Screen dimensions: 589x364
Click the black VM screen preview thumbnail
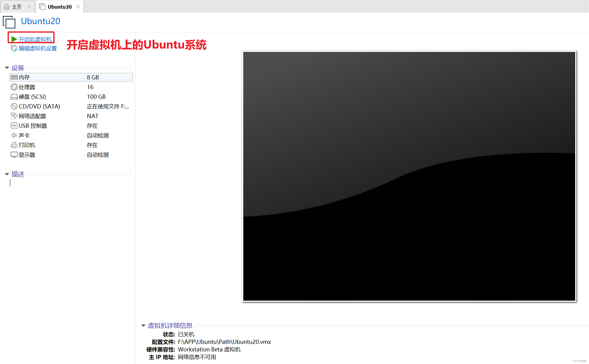[x=409, y=176]
